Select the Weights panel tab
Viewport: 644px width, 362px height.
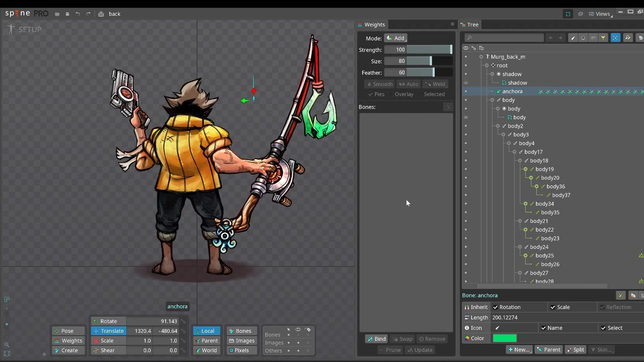[372, 24]
